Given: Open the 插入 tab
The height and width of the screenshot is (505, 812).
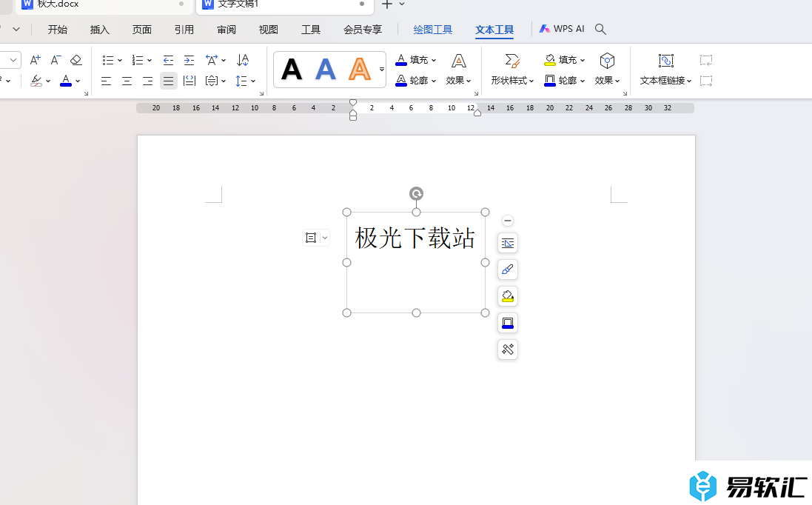Looking at the screenshot, I should (x=99, y=30).
